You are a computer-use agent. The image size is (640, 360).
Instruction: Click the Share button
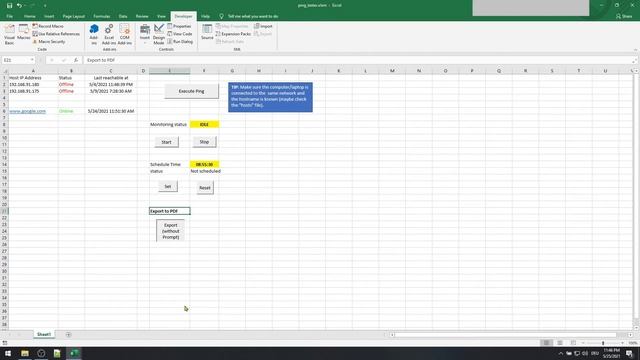[x=624, y=16]
